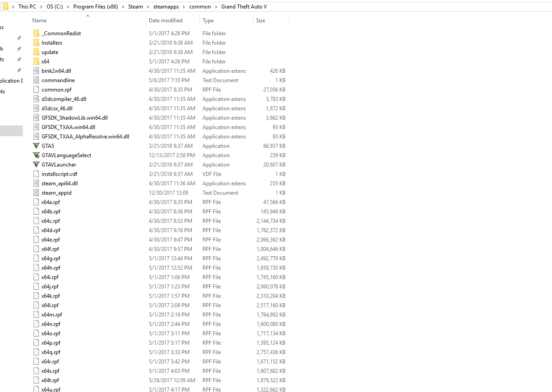Screen dimensions: 552x392
Task: Navigate to This PC in the breadcrumb
Action: [x=27, y=7]
